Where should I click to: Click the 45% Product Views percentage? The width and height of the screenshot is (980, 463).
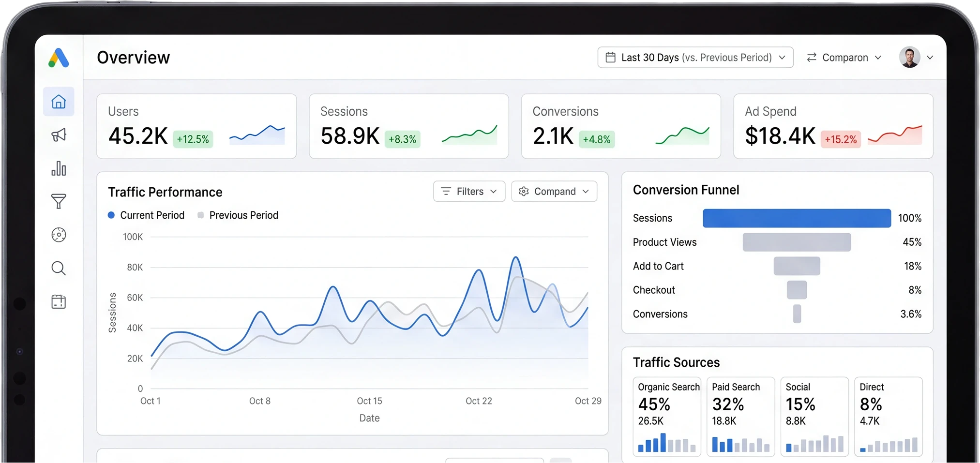[912, 242]
